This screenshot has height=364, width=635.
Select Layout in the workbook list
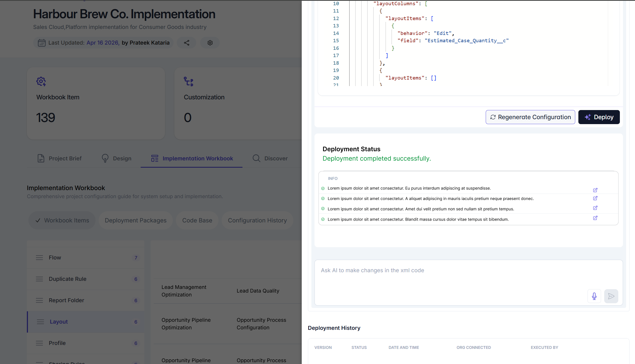(x=86, y=322)
